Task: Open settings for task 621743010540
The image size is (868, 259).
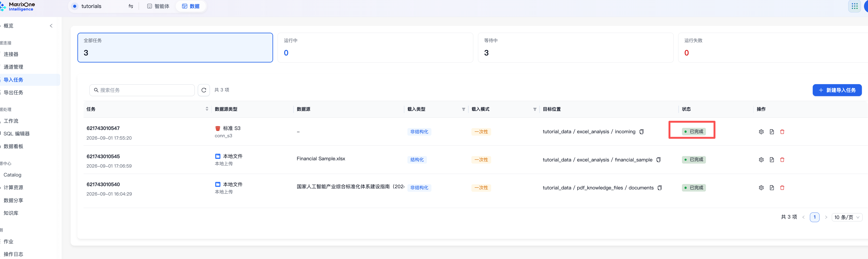Action: pyautogui.click(x=761, y=188)
